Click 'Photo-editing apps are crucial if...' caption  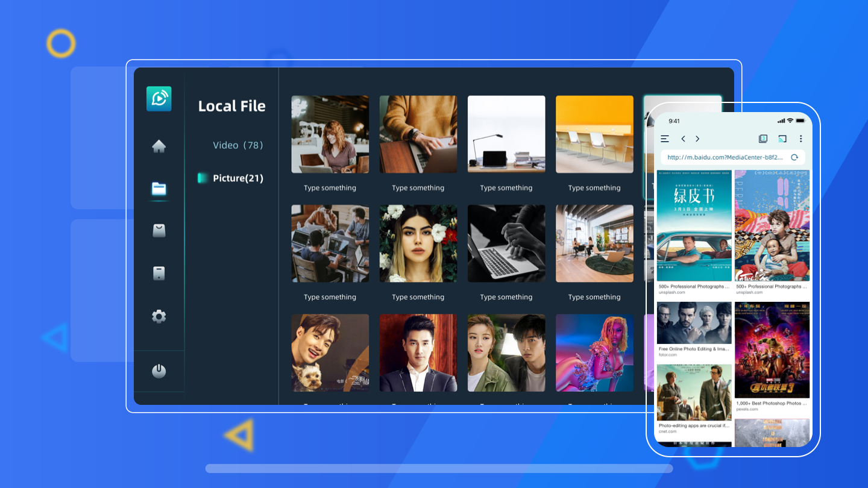[x=694, y=425]
